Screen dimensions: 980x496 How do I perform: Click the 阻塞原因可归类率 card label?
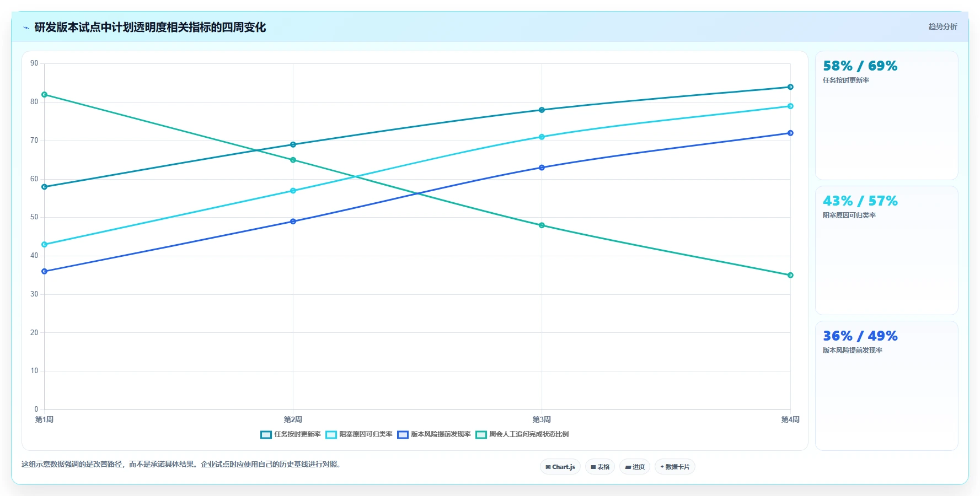[849, 215]
